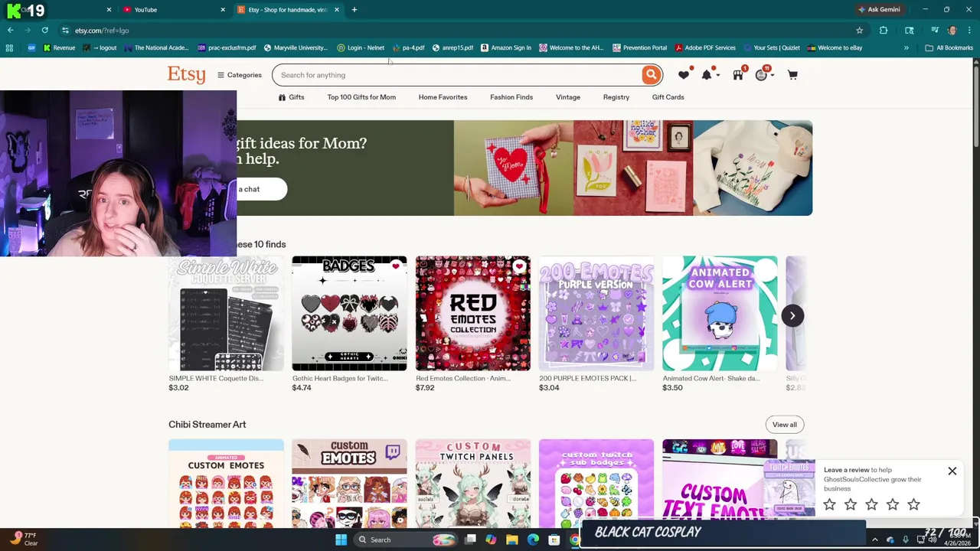The image size is (980, 551).
Task: Open Fashion Finds link
Action: (511, 97)
